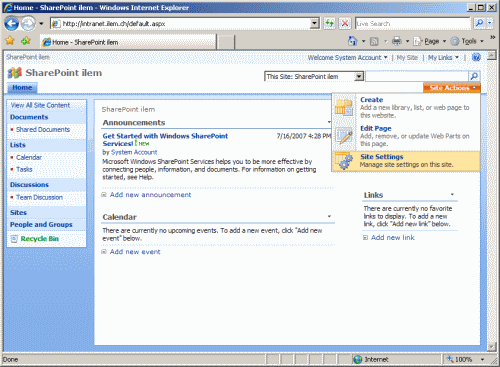This screenshot has height=367, width=500.
Task: Open Get Started with Windows SharePoint Services announcement
Action: point(165,140)
